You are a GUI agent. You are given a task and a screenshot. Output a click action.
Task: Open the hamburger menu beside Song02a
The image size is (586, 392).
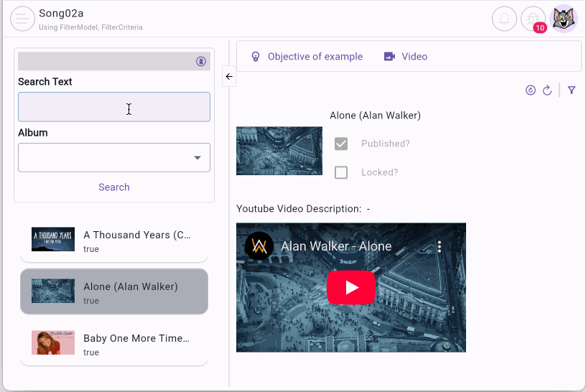coord(22,19)
